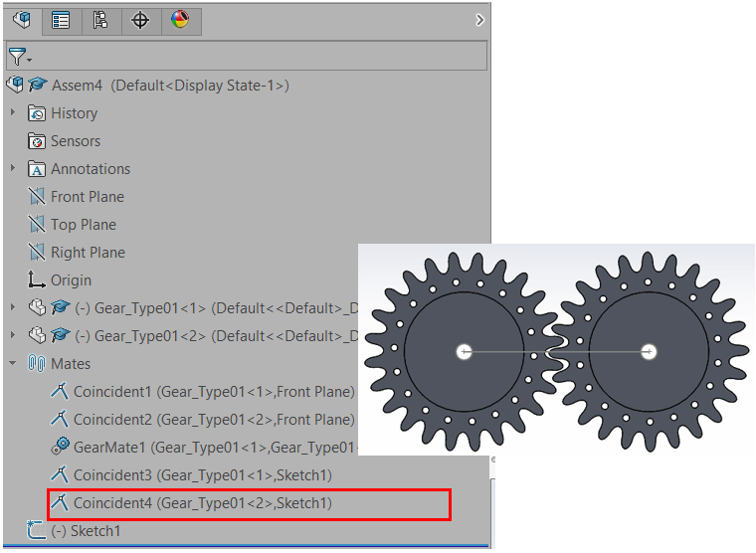The height and width of the screenshot is (553, 756).
Task: Expand the History folder
Action: pyautogui.click(x=13, y=112)
